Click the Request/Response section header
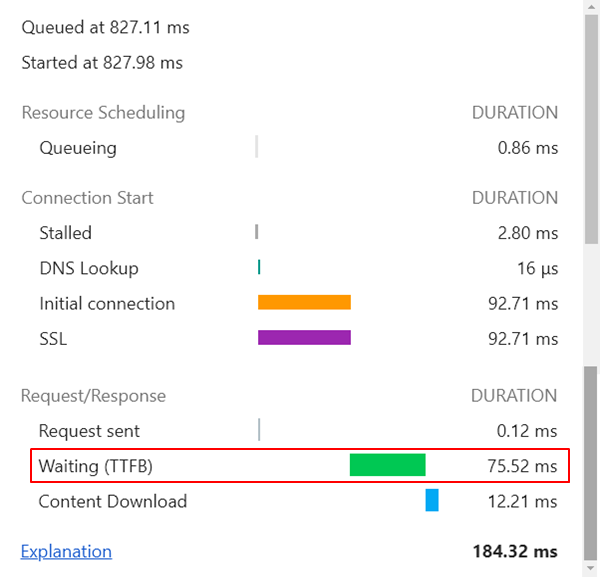This screenshot has width=600, height=577. pos(93,396)
